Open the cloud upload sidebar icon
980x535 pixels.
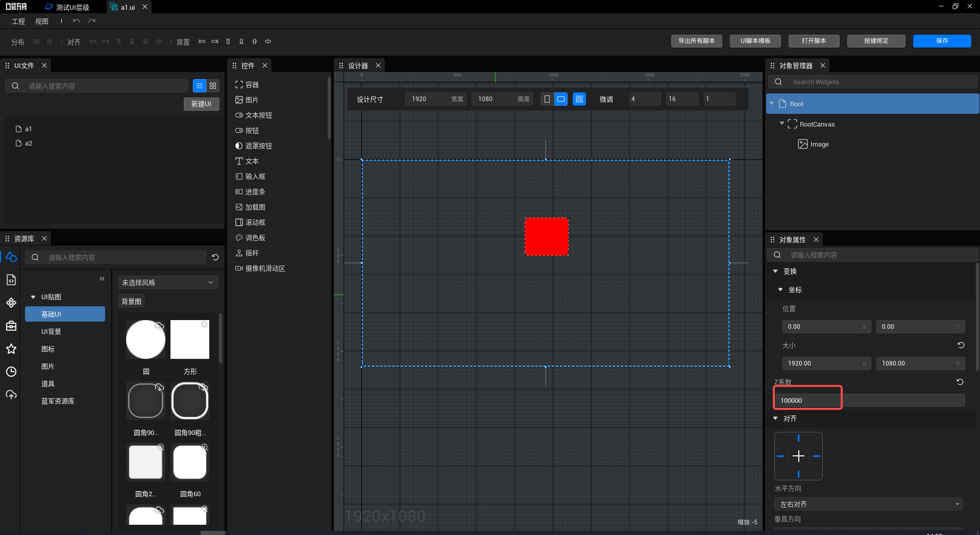11,395
